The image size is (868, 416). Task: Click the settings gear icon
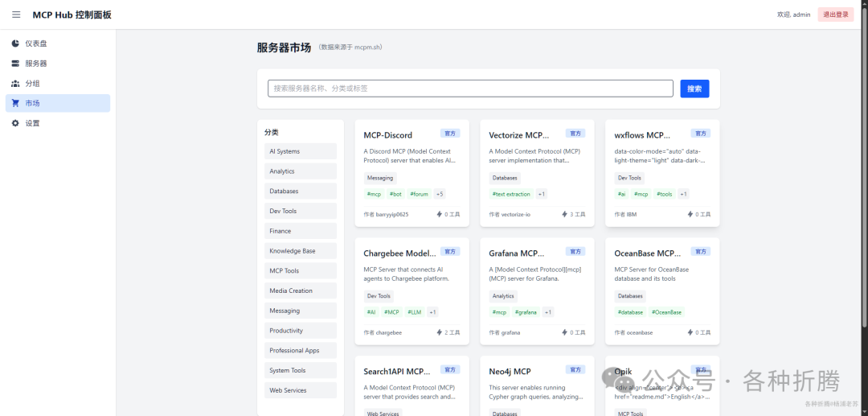(15, 123)
